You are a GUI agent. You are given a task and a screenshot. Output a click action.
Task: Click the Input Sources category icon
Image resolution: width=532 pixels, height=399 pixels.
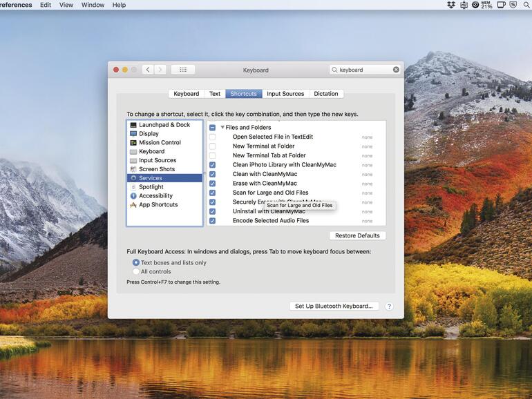133,160
